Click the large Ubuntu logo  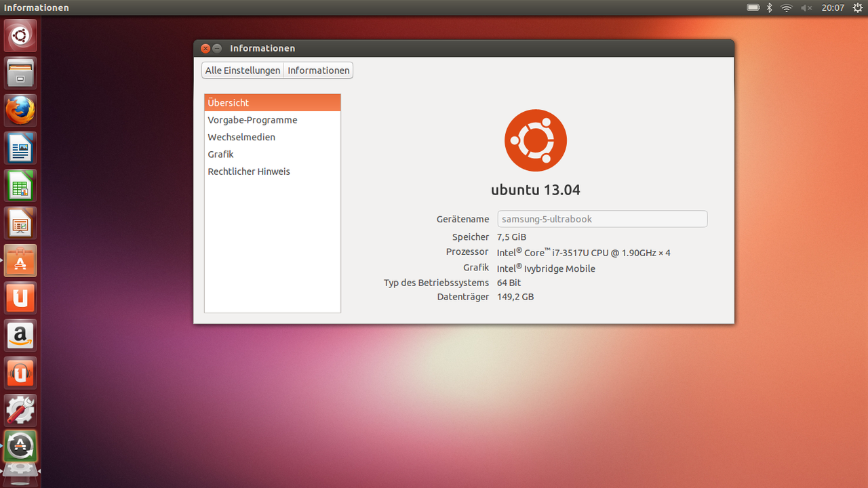click(536, 140)
